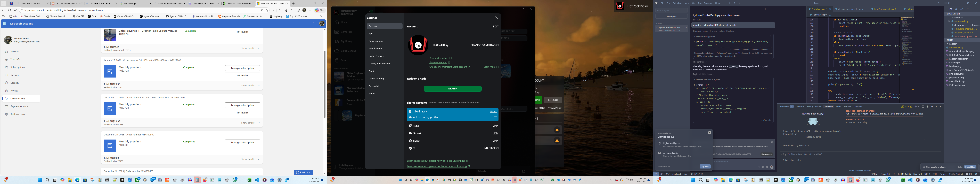This screenshot has width=980, height=184.
Task: Unlink the mike.krausy linked account
Action: (x=493, y=112)
